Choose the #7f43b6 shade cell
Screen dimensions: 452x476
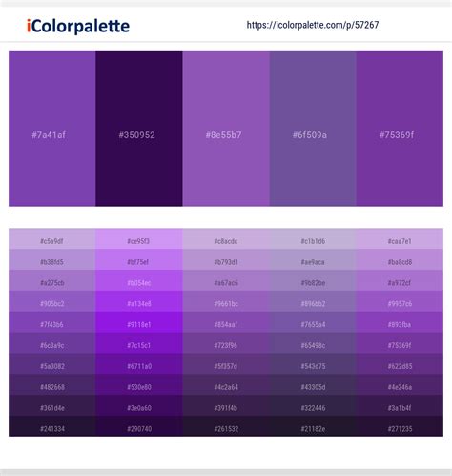(52, 322)
